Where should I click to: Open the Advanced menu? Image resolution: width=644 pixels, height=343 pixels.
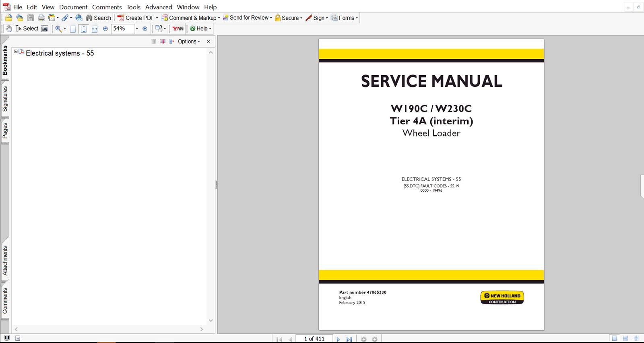[x=159, y=7]
